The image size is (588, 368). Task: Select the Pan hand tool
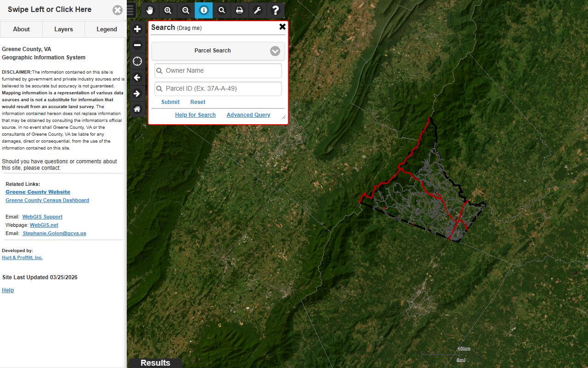pyautogui.click(x=150, y=10)
